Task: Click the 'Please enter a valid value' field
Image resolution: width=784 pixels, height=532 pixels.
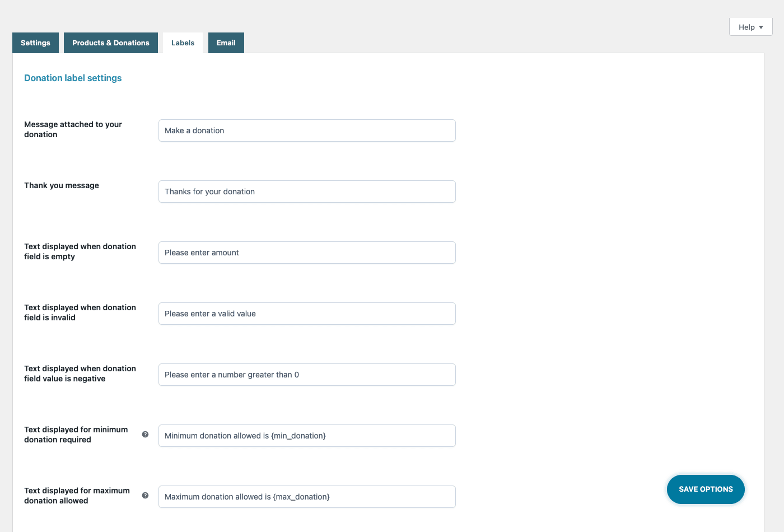Action: coord(307,314)
